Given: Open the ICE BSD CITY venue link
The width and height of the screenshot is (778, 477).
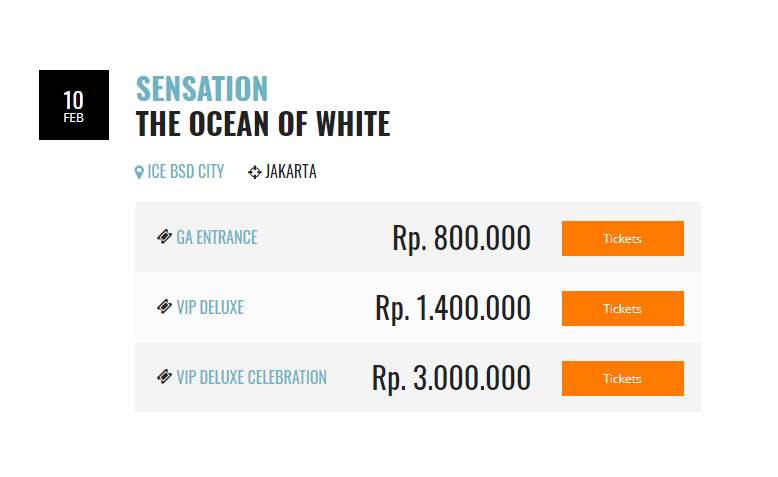Looking at the screenshot, I should (185, 172).
